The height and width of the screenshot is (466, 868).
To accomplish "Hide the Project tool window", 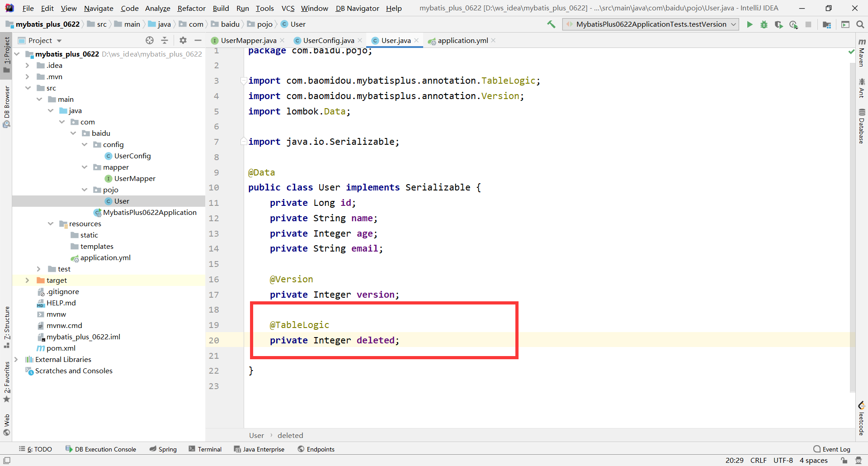I will coord(198,40).
